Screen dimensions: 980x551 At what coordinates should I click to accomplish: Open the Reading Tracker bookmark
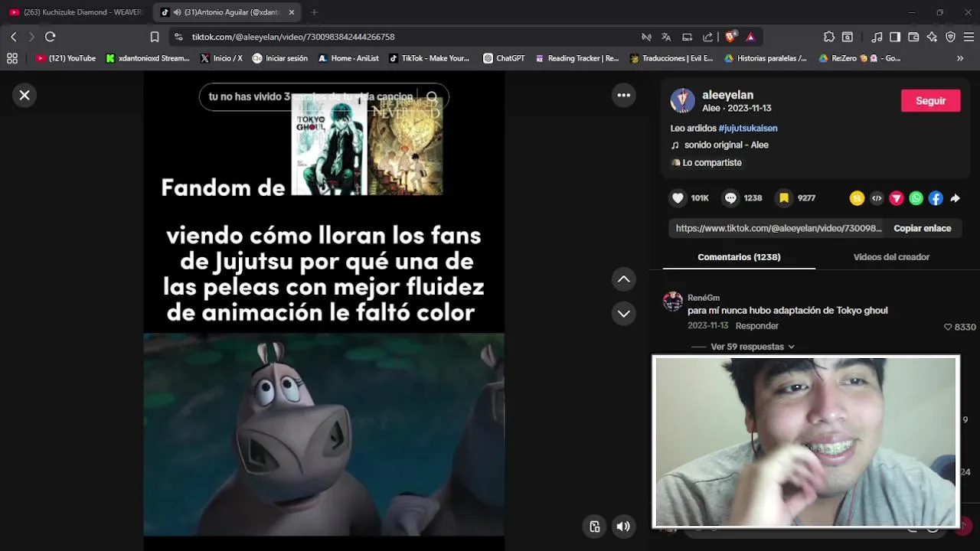point(577,58)
